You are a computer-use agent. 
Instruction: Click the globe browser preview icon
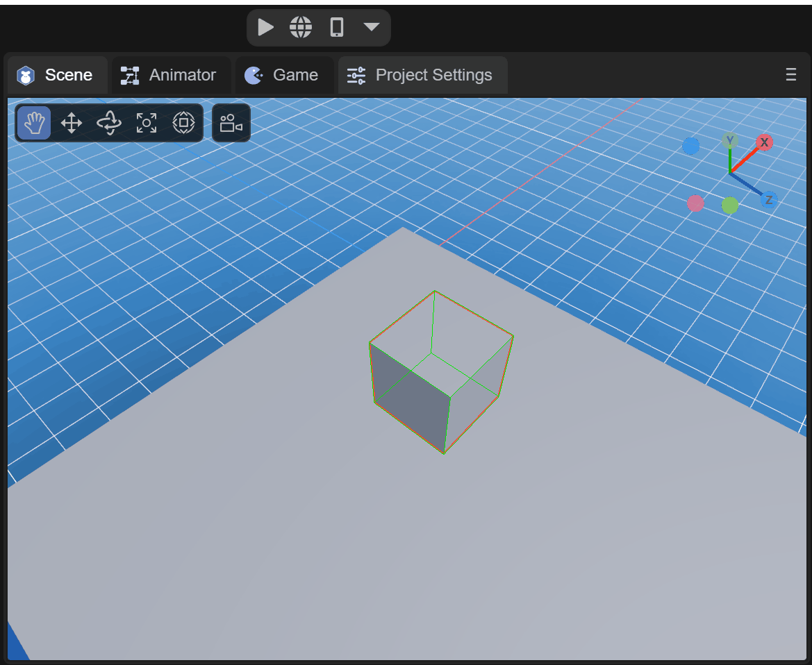tap(301, 28)
